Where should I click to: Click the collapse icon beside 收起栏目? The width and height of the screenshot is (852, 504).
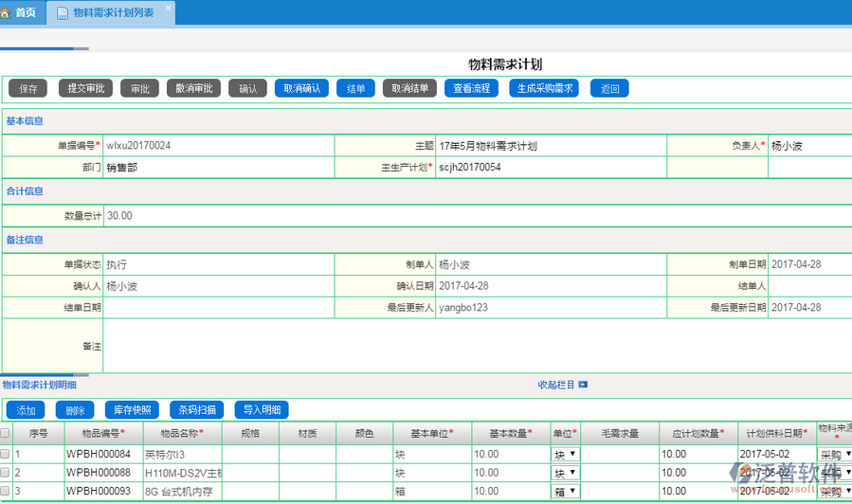pos(583,385)
